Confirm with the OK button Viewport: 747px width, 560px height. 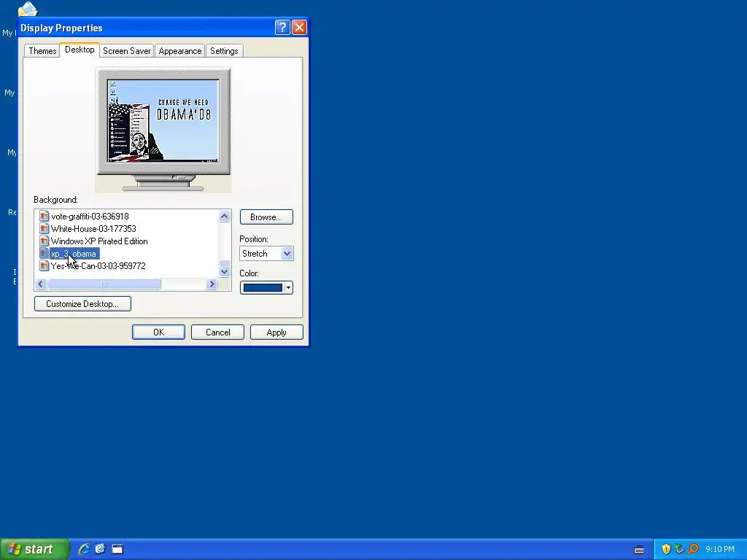pos(158,332)
